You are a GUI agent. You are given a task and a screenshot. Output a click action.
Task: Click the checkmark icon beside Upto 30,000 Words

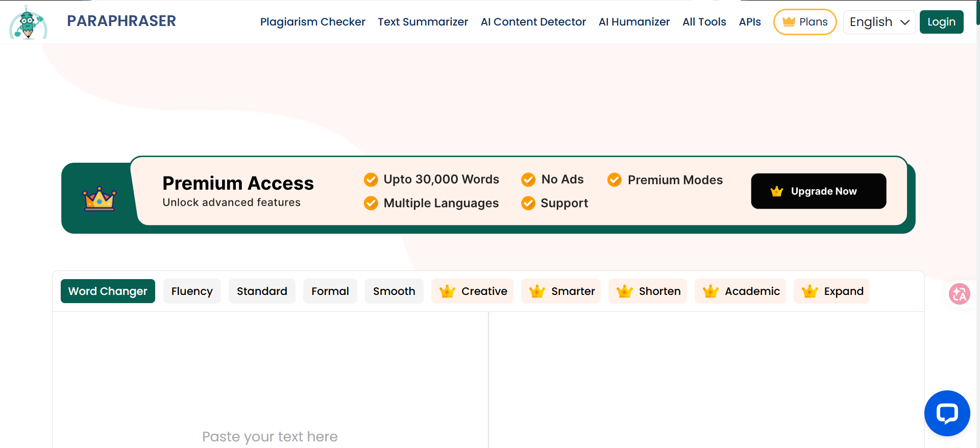tap(371, 180)
